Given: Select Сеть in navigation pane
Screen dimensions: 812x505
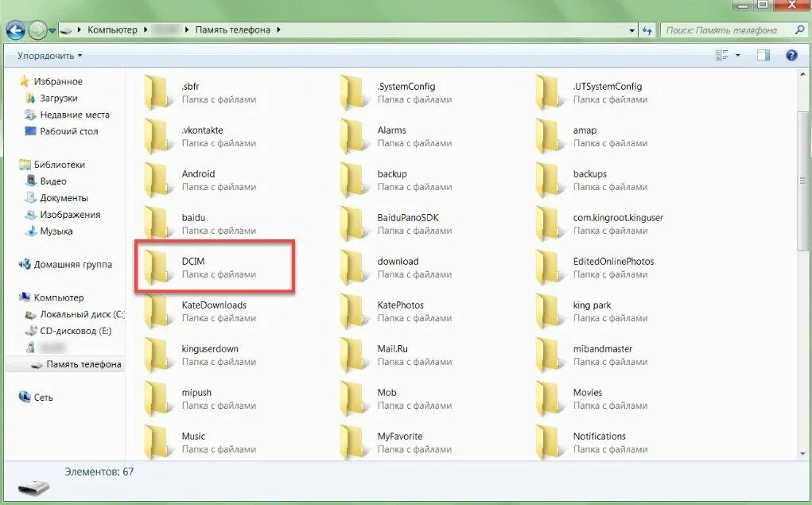Looking at the screenshot, I should point(43,398).
